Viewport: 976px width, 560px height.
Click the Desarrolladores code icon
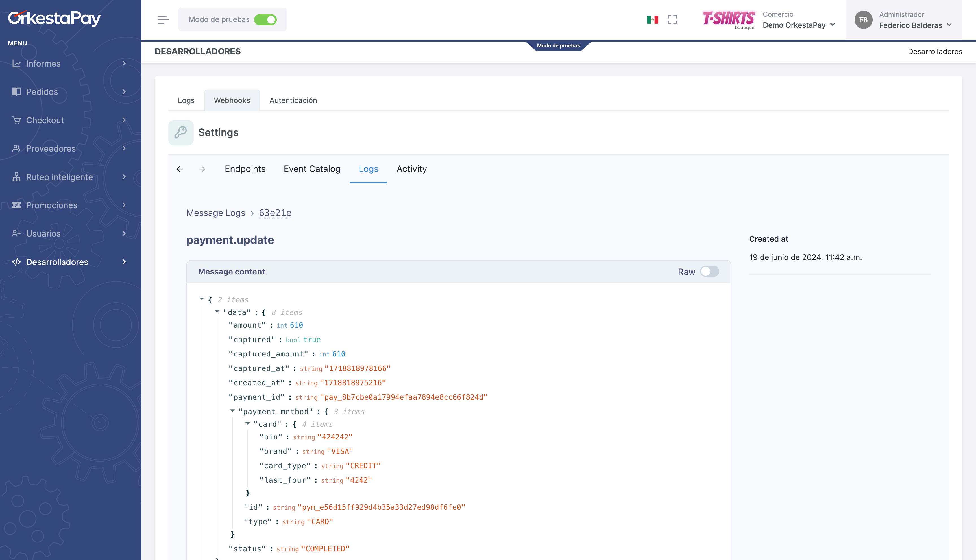(x=16, y=262)
